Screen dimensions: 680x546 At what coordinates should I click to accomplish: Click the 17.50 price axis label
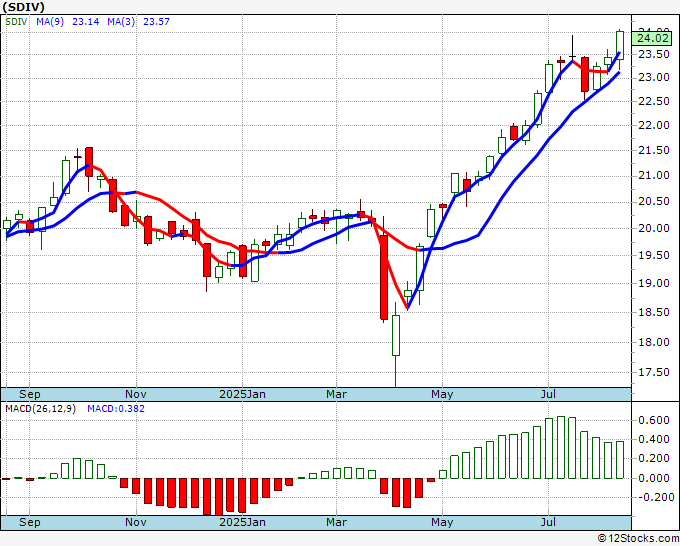click(x=654, y=373)
